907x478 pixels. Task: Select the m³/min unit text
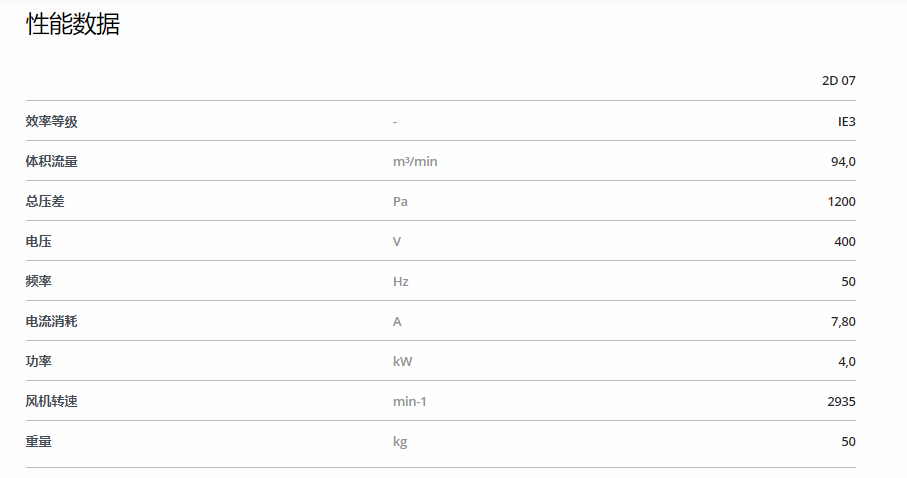click(415, 161)
